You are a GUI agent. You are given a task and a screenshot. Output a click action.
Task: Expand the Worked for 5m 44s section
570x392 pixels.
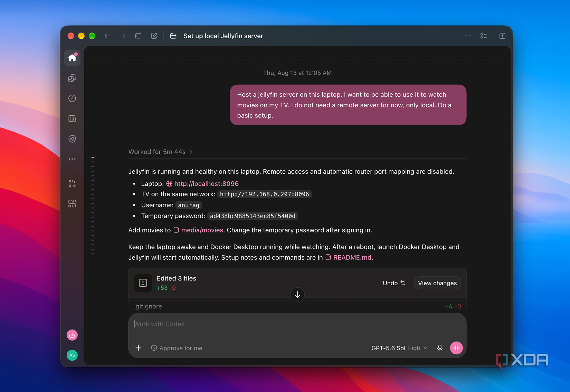click(x=161, y=152)
